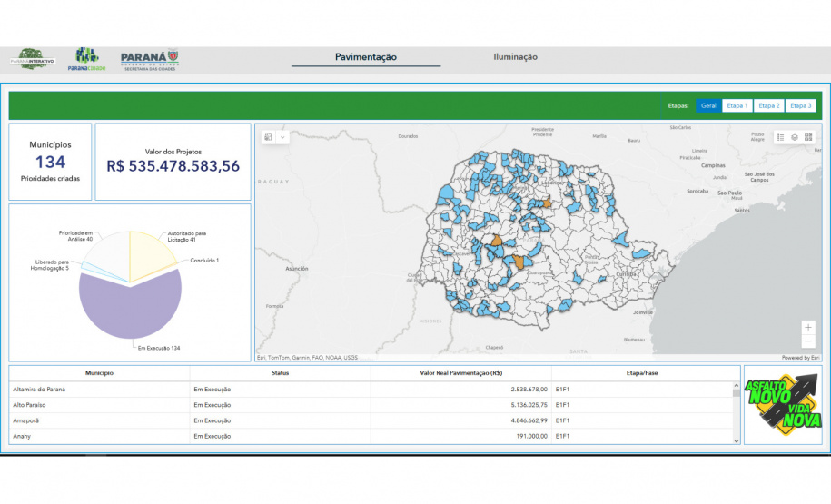The width and height of the screenshot is (831, 504).
Task: Open the map legend list icon
Action: (780, 137)
